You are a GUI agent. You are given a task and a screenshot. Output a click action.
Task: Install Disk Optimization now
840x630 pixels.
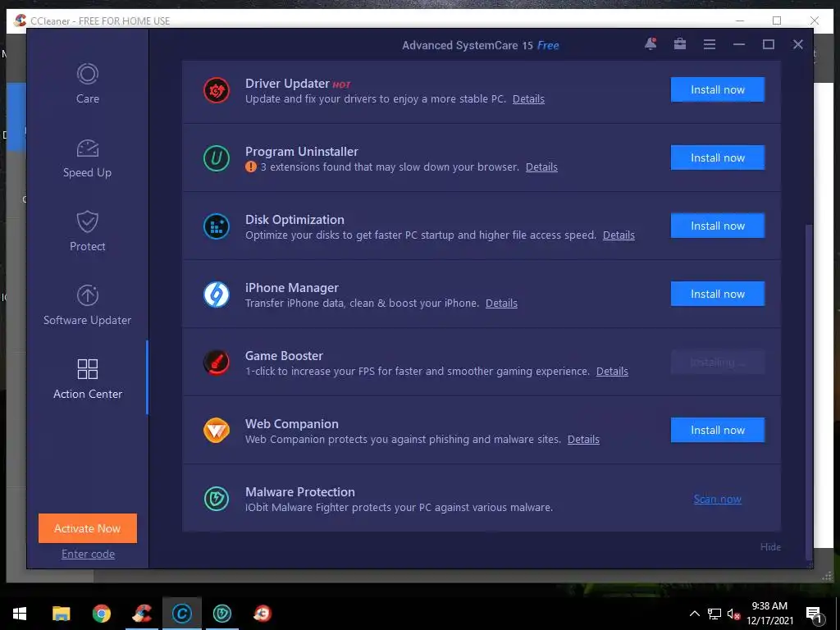click(x=717, y=226)
